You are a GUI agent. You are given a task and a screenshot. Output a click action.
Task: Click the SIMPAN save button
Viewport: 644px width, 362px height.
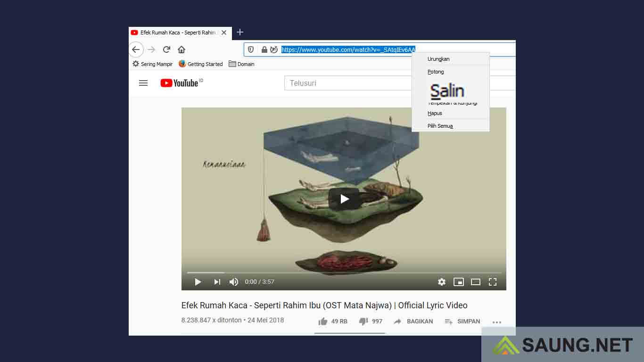pos(462,321)
